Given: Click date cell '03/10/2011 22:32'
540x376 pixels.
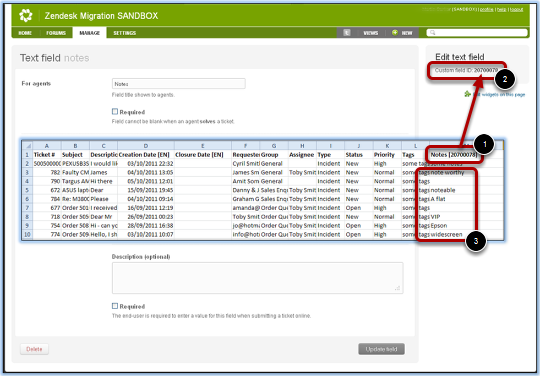Looking at the screenshot, I should coord(146,164).
